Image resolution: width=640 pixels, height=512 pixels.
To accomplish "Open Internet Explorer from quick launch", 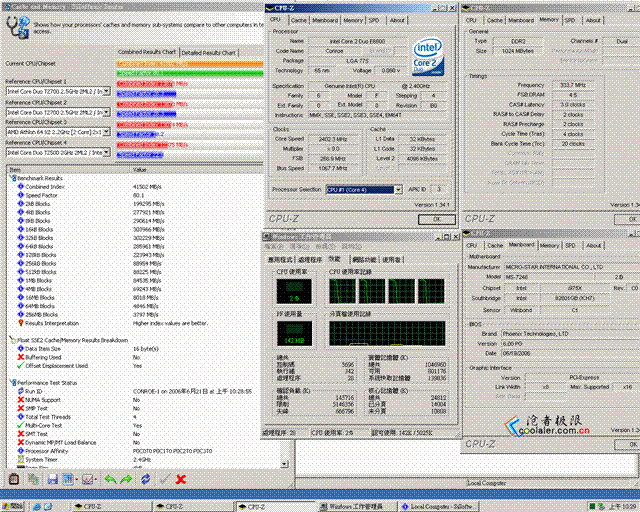I will pyautogui.click(x=36, y=507).
